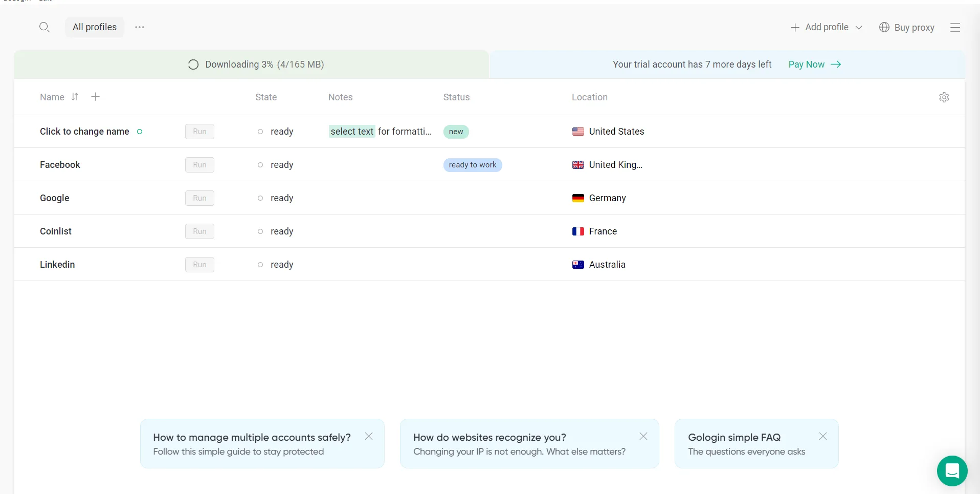Click the Germany location text

click(607, 198)
